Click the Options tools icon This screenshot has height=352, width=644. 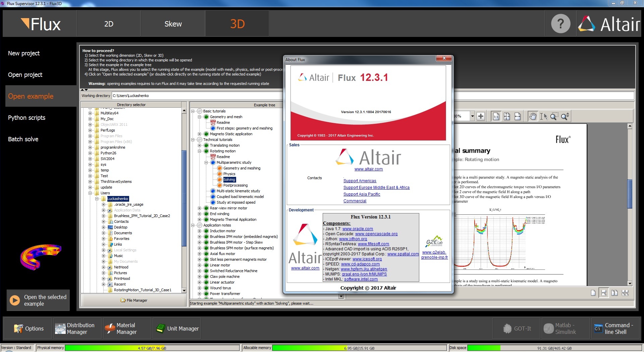click(18, 329)
